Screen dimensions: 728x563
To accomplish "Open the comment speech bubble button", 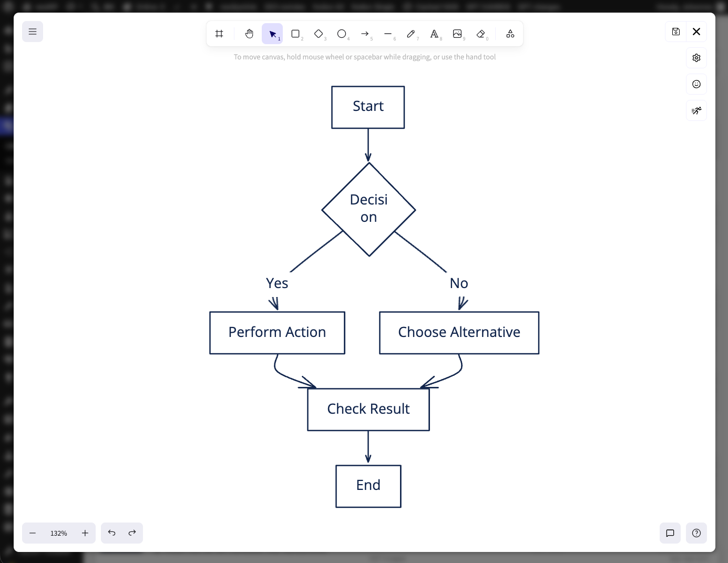I will 670,533.
